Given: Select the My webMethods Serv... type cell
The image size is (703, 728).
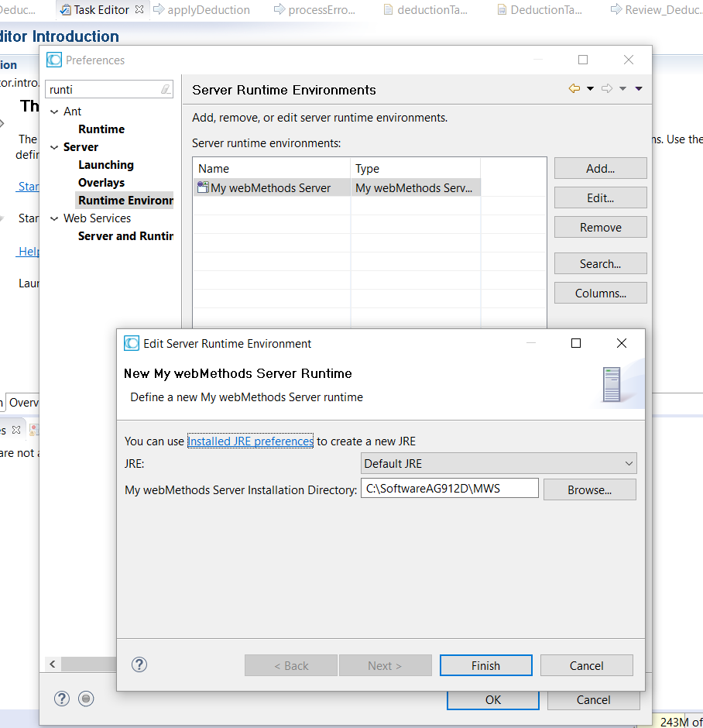Looking at the screenshot, I should [x=415, y=187].
